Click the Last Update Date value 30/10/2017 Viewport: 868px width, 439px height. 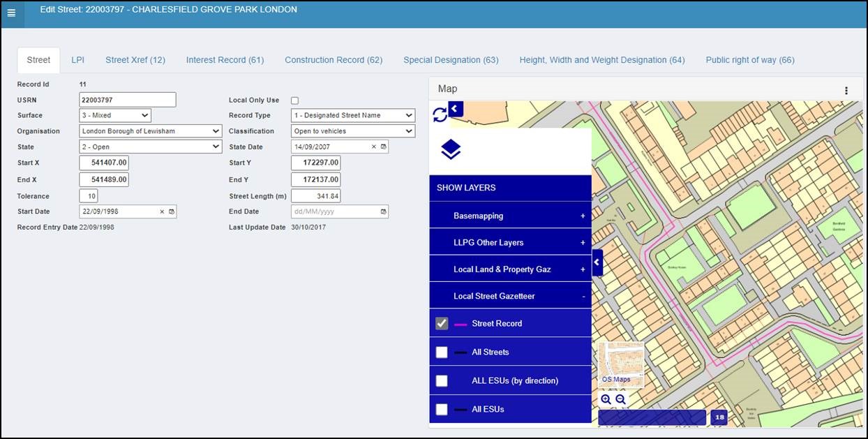pos(308,228)
